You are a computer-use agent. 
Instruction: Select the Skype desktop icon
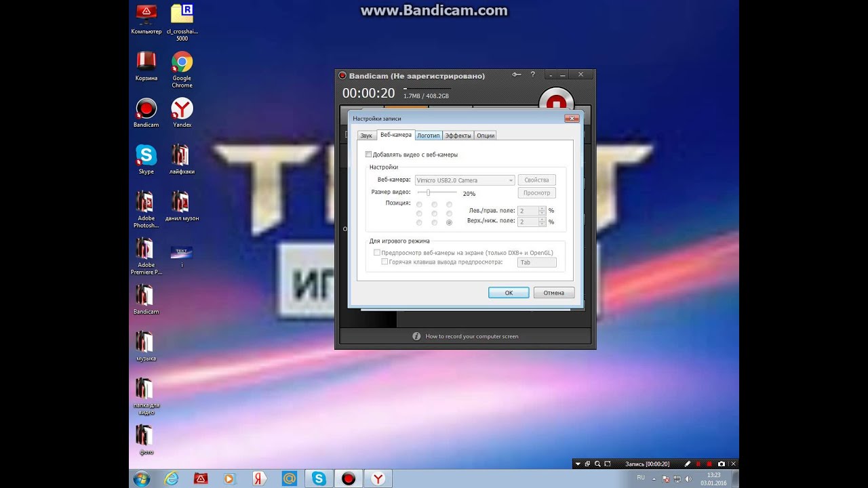146,160
